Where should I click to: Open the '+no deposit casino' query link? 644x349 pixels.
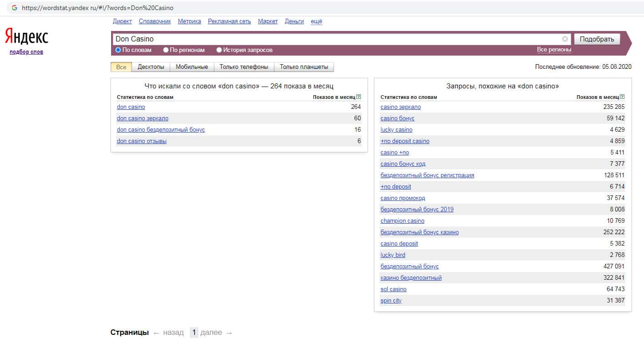point(405,141)
